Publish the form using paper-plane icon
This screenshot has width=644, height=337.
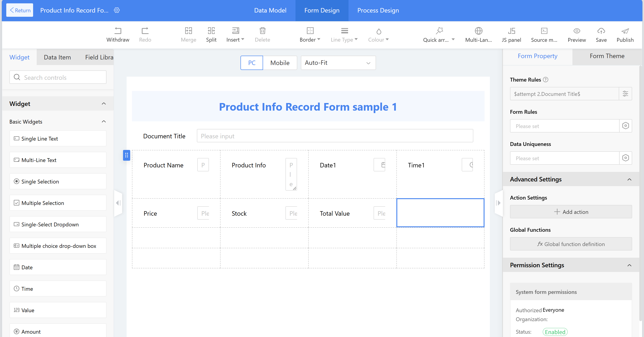(625, 31)
